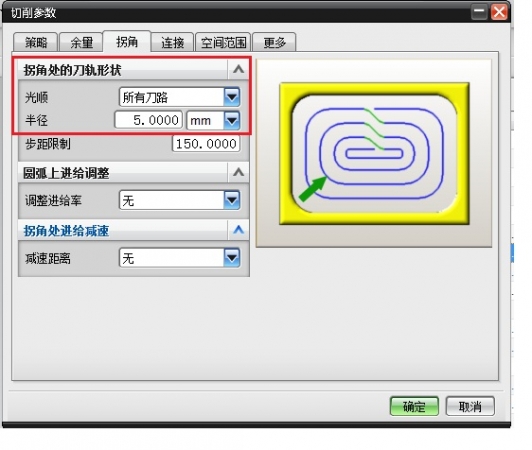This screenshot has width=532, height=450.
Task: Minimize the 切削参数 dialog
Action: click(x=479, y=12)
